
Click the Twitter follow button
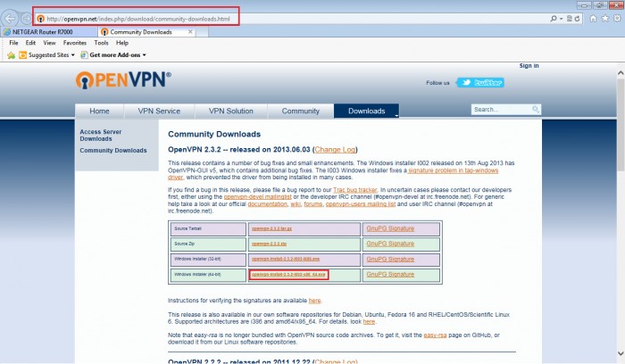tap(480, 82)
